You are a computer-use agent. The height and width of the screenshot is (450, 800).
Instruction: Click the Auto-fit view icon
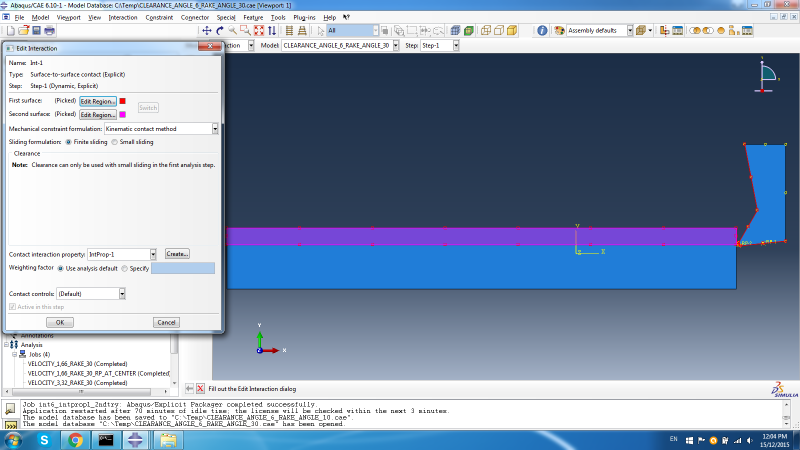[259, 31]
